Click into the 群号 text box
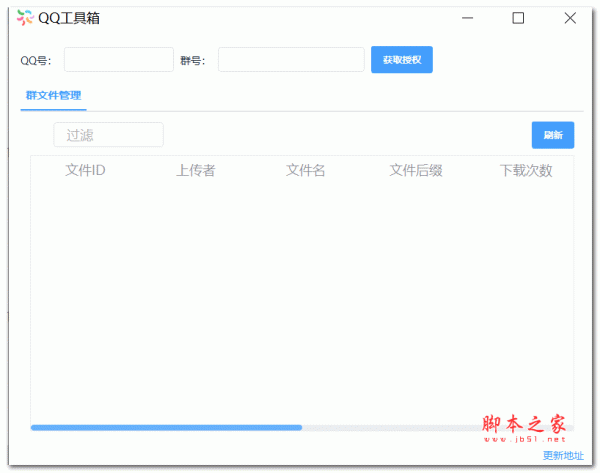This screenshot has width=600, height=473. click(291, 60)
